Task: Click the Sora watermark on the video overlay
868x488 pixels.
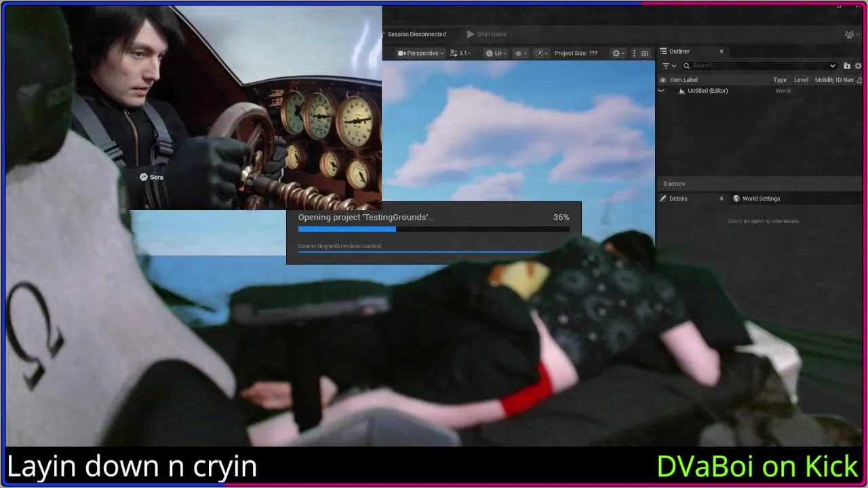Action: point(151,177)
